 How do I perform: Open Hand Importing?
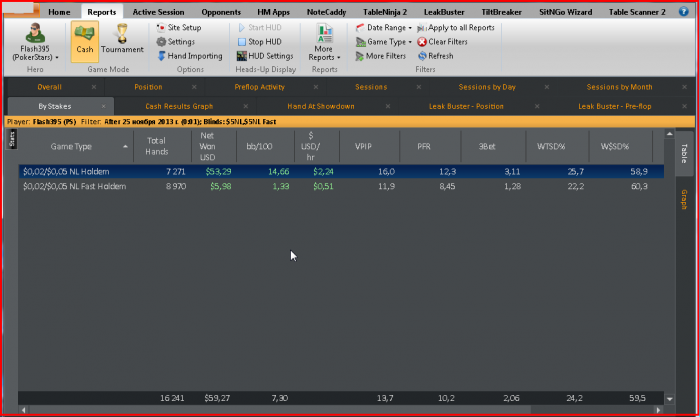pyautogui.click(x=190, y=56)
